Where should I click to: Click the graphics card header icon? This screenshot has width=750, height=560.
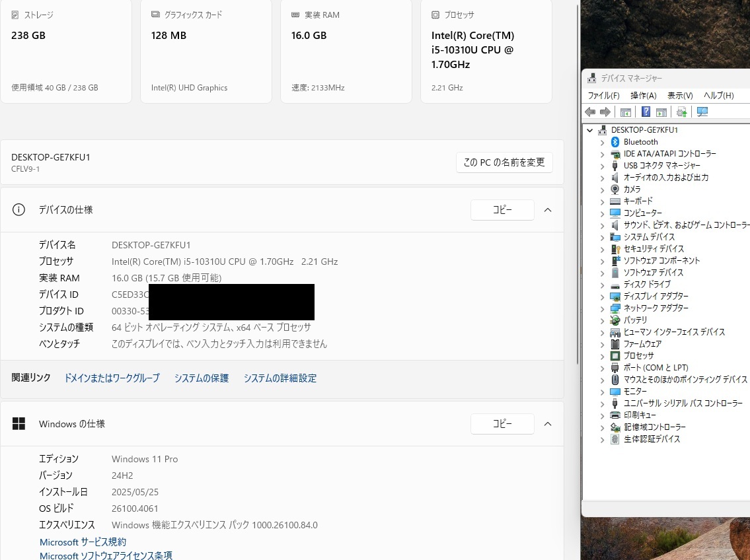pyautogui.click(x=155, y=15)
